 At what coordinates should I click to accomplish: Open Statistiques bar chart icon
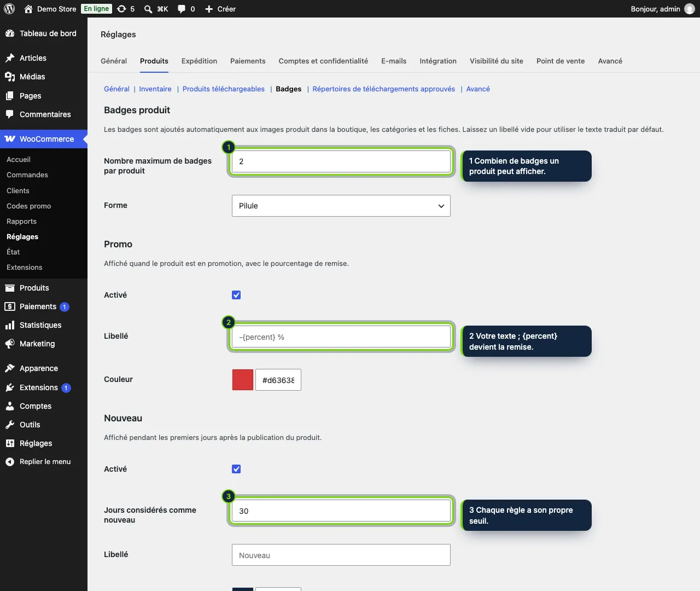10,325
